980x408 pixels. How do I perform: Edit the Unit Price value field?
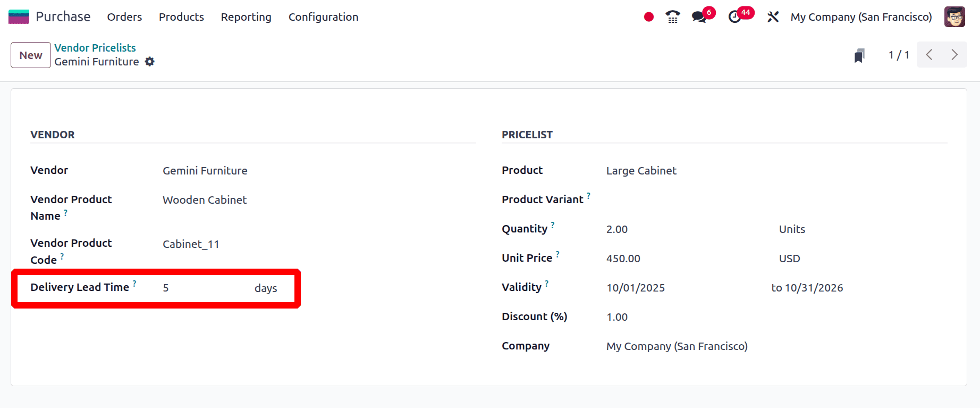pyautogui.click(x=623, y=259)
